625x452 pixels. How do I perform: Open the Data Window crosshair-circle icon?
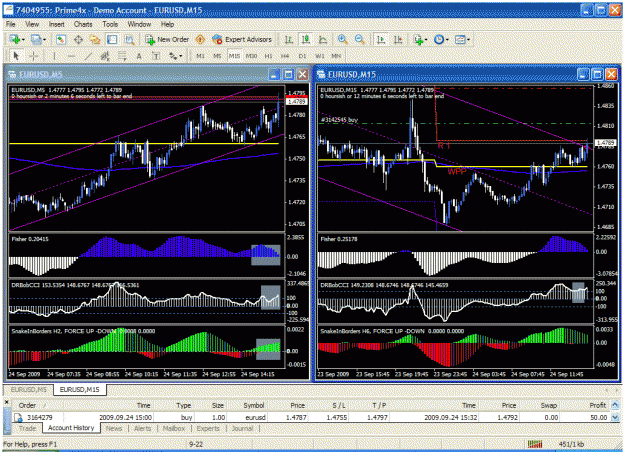[78, 39]
